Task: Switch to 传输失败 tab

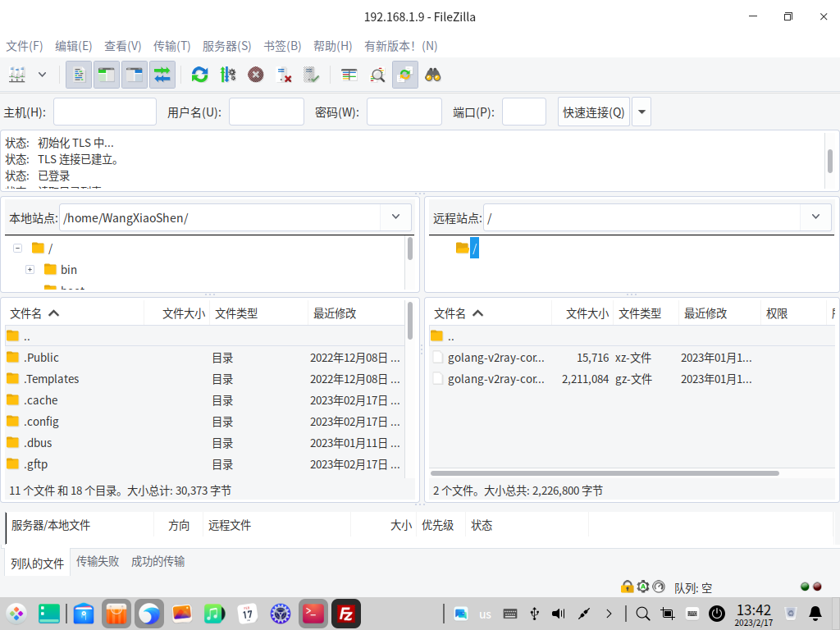Action: coord(98,561)
